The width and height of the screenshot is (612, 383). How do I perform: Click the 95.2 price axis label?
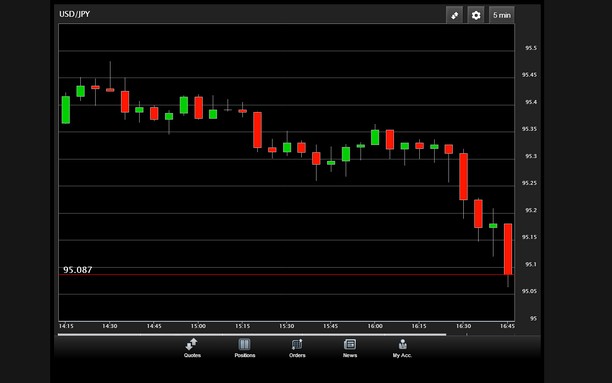[x=531, y=210]
